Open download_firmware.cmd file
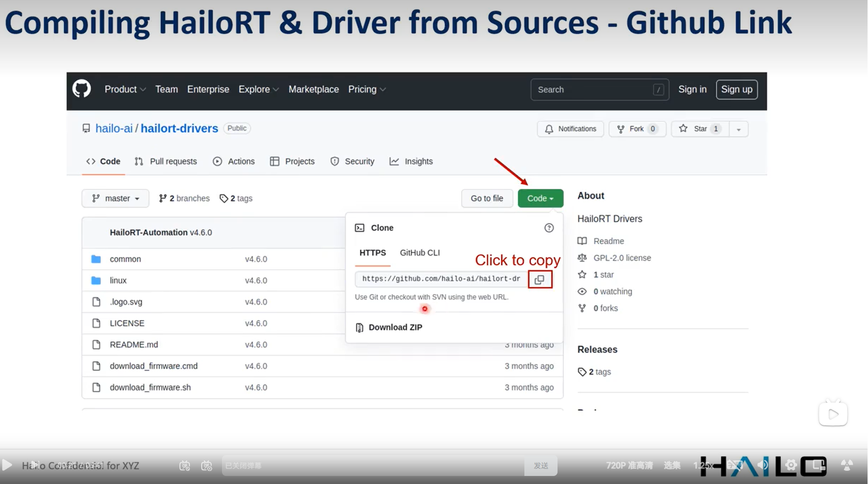Image resolution: width=868 pixels, height=484 pixels. [154, 366]
